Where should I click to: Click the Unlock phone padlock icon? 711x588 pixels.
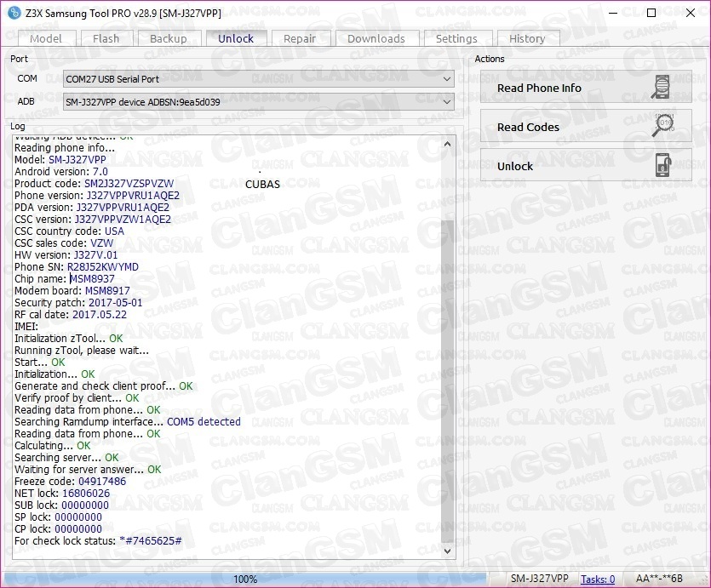point(663,165)
